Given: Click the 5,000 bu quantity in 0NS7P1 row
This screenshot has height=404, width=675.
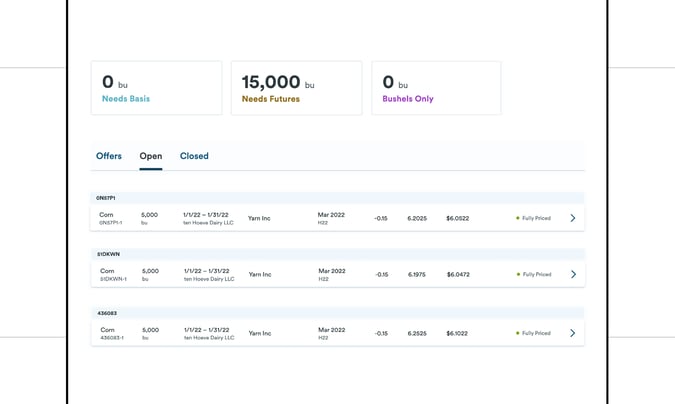Looking at the screenshot, I should 149,218.
